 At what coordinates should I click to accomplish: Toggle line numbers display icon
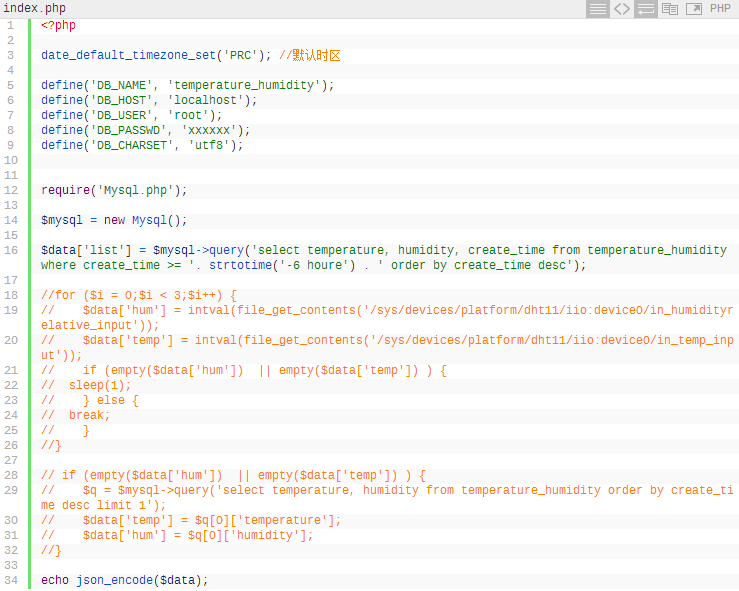click(598, 8)
